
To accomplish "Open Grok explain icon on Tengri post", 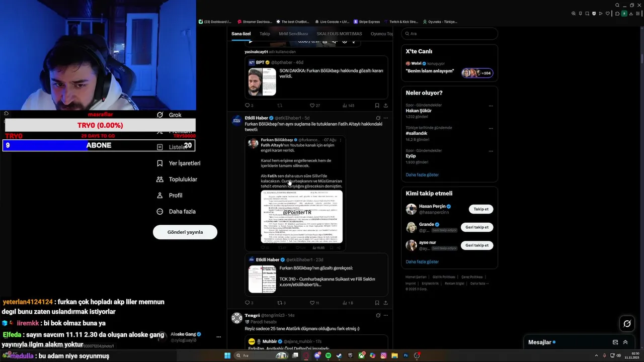I will (x=378, y=315).
